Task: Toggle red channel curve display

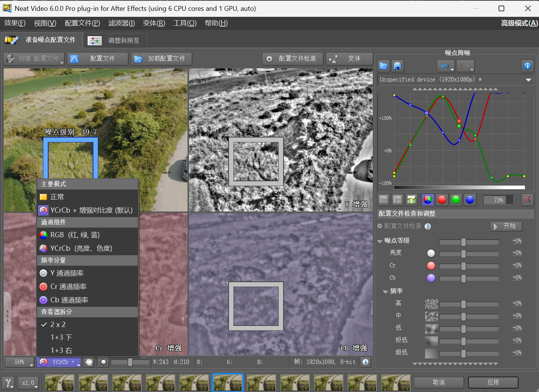Action: (442, 200)
